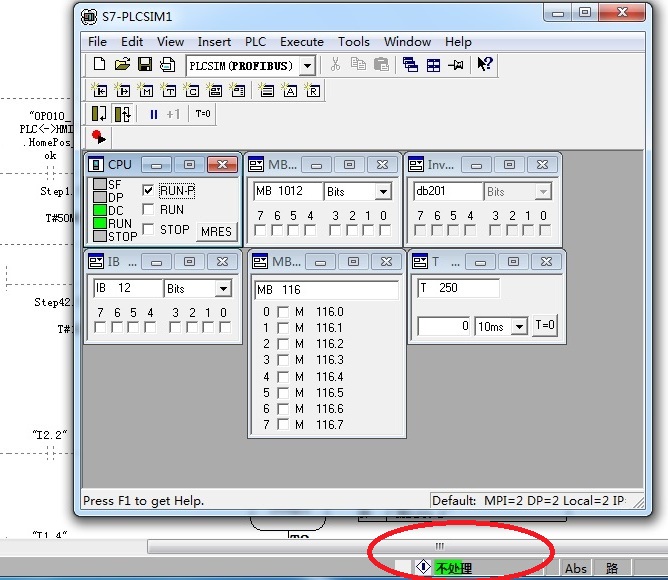
Task: Click the MRES memory reset button
Action: tap(216, 231)
